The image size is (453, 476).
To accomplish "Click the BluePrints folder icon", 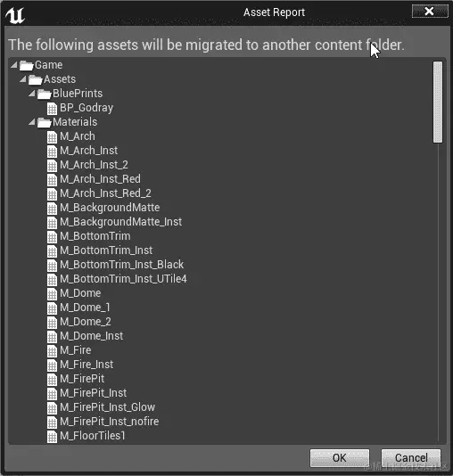I will pyautogui.click(x=44, y=94).
